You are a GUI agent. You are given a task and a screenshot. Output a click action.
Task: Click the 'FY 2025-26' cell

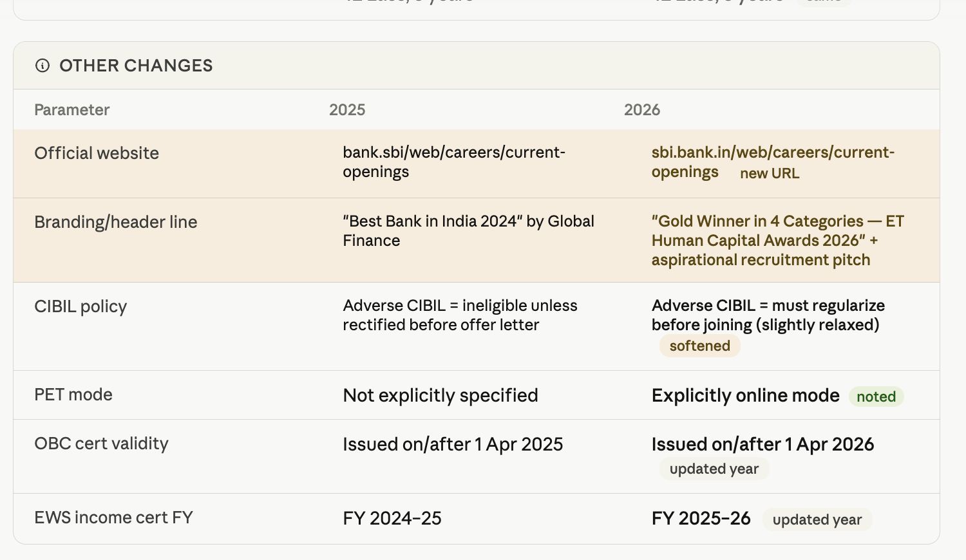tap(701, 518)
